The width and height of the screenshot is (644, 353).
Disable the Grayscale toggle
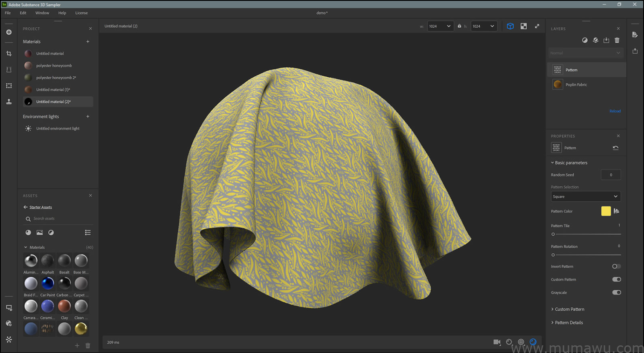click(616, 292)
